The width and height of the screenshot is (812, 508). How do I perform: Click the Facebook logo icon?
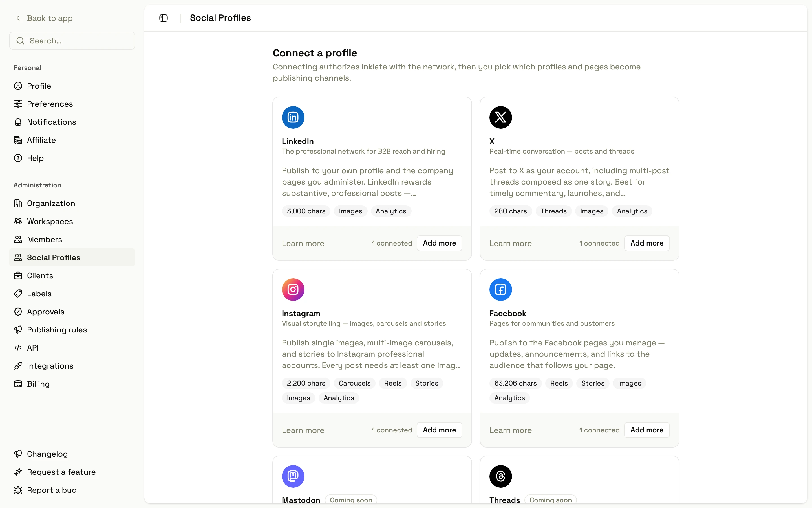(x=500, y=289)
